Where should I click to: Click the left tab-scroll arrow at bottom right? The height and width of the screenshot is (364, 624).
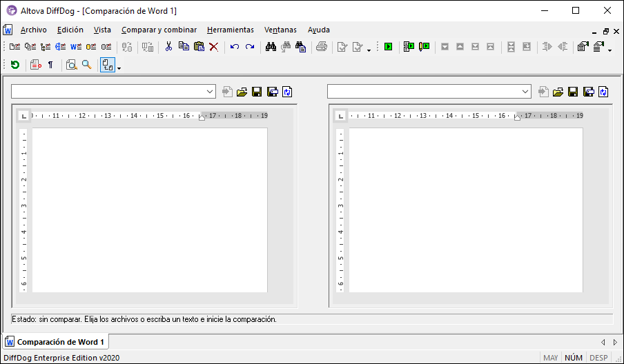click(603, 342)
